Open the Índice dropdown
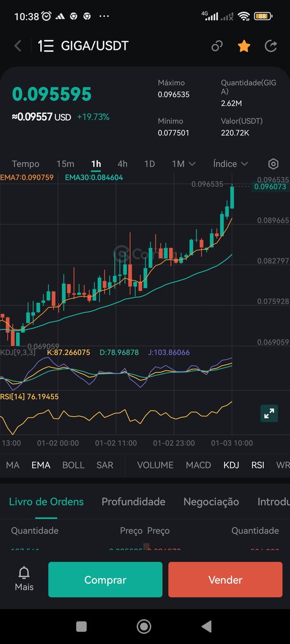 click(x=230, y=164)
